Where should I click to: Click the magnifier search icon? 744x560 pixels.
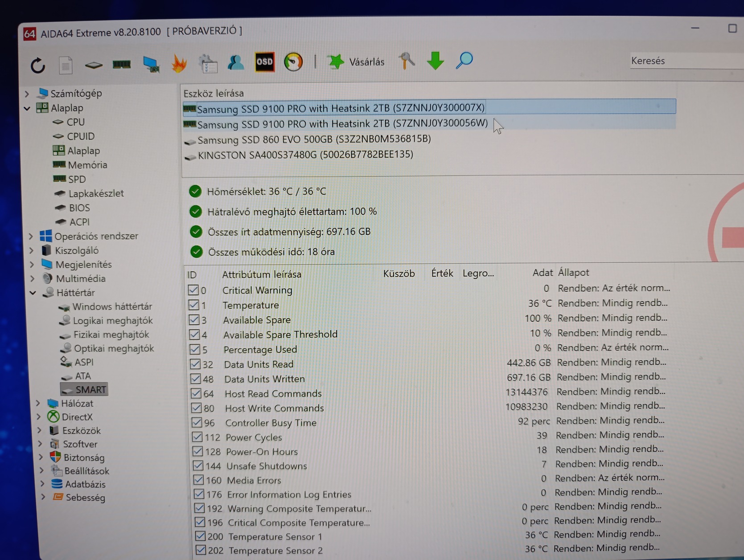(464, 60)
